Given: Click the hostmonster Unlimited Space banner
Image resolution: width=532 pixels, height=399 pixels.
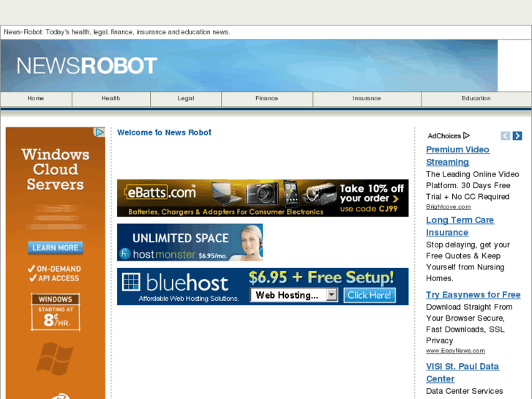Looking at the screenshot, I should pyautogui.click(x=190, y=242).
